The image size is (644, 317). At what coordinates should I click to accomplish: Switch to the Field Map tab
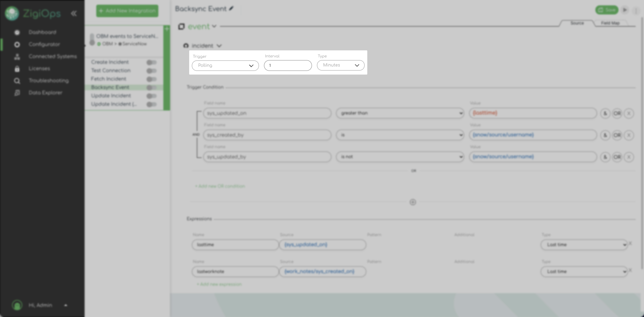coord(610,23)
